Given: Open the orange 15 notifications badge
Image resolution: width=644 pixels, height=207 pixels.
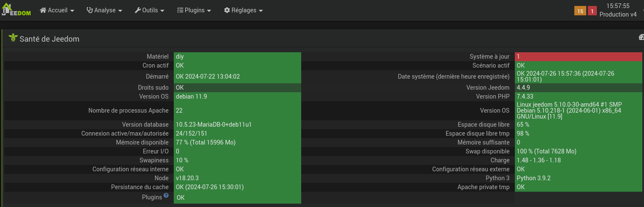Looking at the screenshot, I should click(x=580, y=11).
